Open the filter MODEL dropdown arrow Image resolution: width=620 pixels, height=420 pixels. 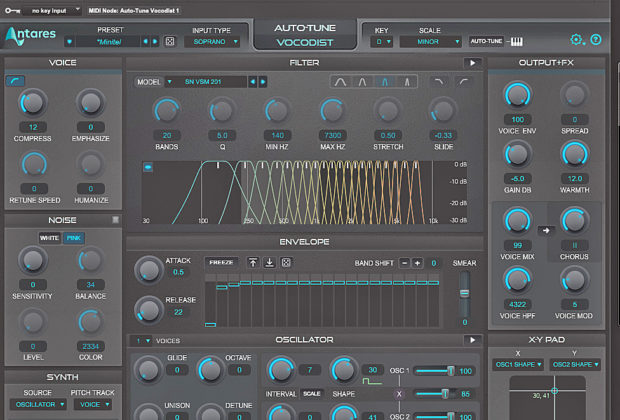coord(170,82)
